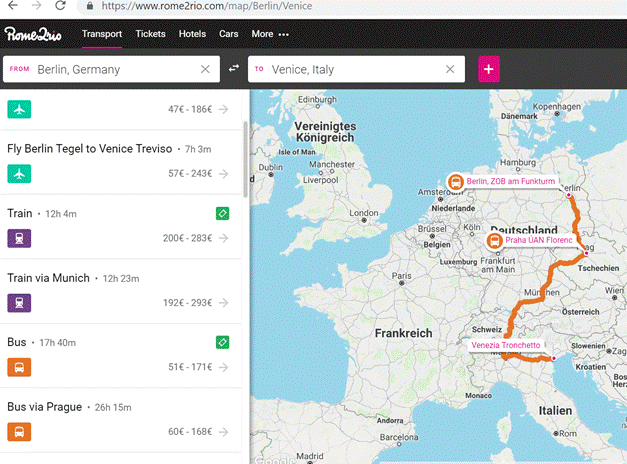Viewport: 627px width, 464px height.
Task: Click the Venezia Tronchetto map label
Action: coord(507,346)
